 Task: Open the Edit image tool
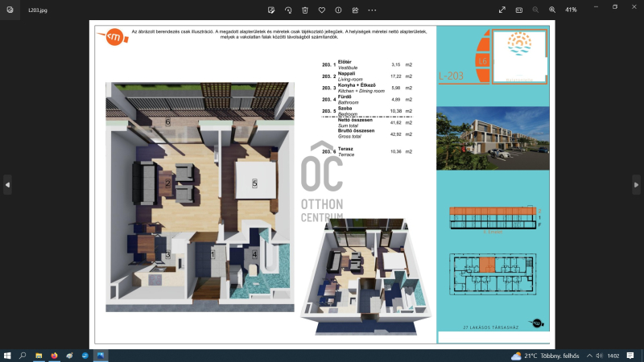[x=271, y=10]
